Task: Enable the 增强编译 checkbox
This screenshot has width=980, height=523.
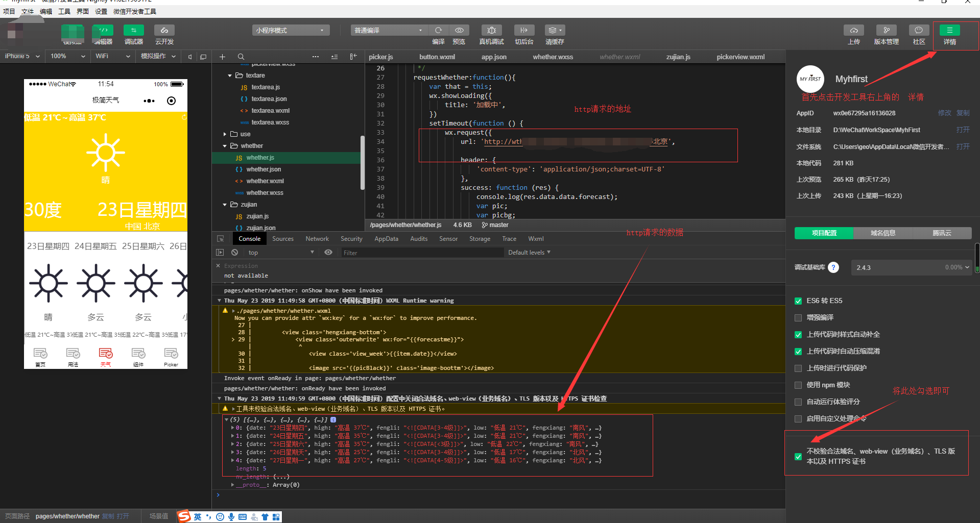Action: [798, 318]
